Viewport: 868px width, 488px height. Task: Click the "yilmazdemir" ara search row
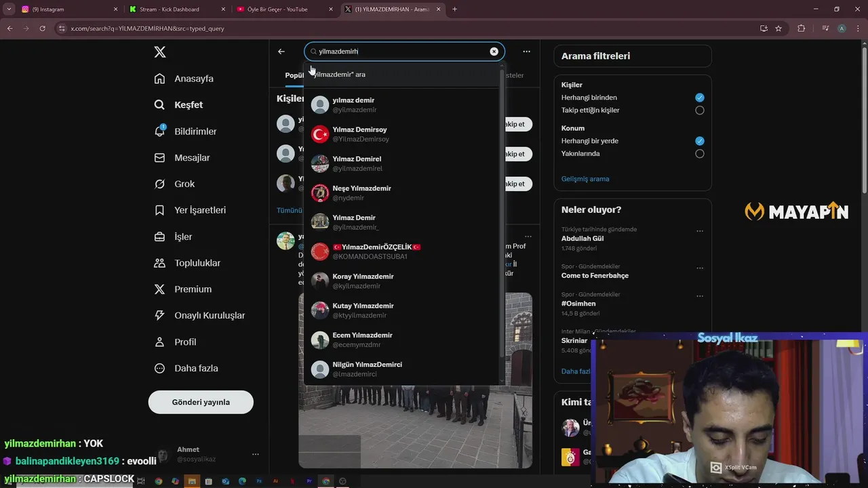pyautogui.click(x=401, y=75)
